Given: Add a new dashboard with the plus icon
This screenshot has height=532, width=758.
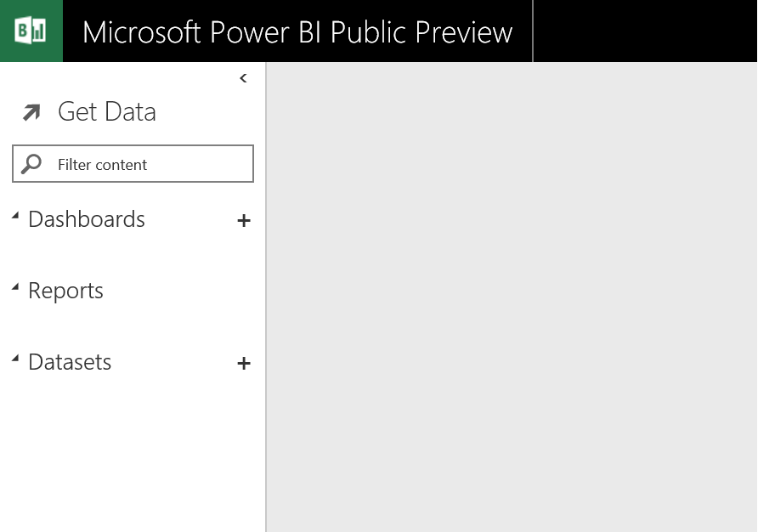Looking at the screenshot, I should (244, 221).
